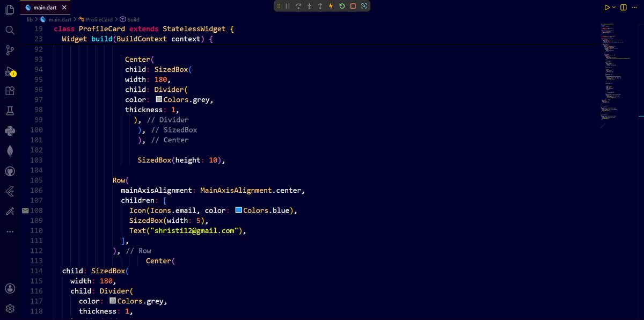Open the pencil tool view in activity bar
The image size is (644, 320).
(10, 211)
